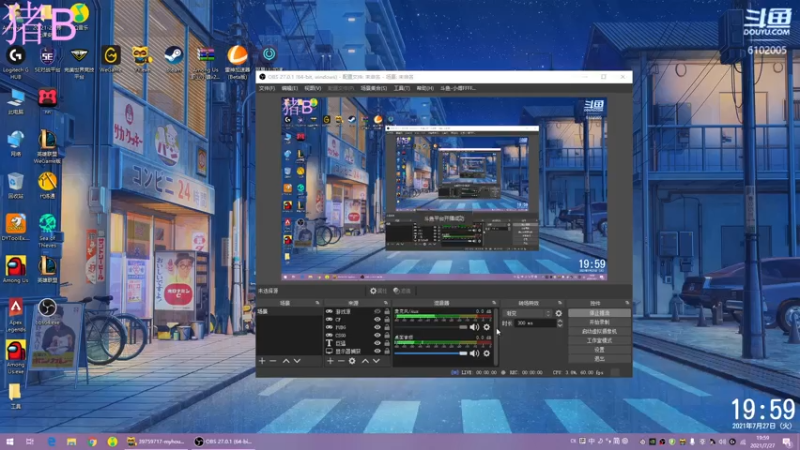Enable 工作室模式 studio mode
Image resolution: width=800 pixels, height=450 pixels.
[599, 340]
